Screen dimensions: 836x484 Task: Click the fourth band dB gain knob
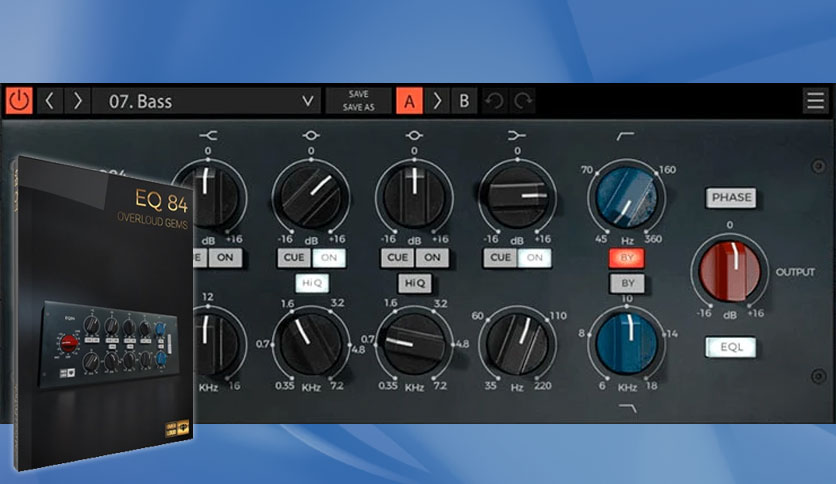[517, 197]
